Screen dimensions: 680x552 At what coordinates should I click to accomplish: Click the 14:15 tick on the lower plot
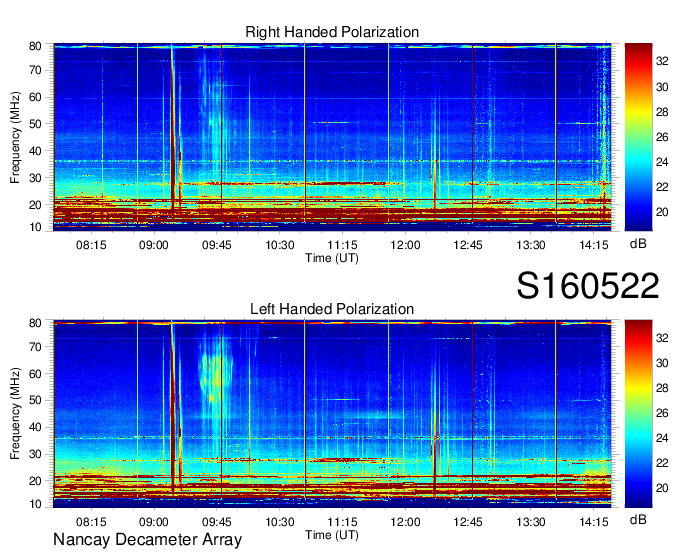(594, 522)
